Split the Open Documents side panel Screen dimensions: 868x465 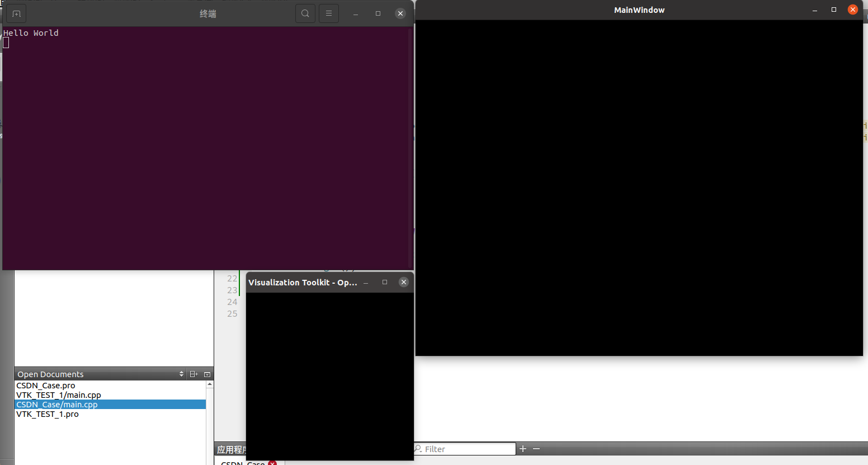(194, 374)
